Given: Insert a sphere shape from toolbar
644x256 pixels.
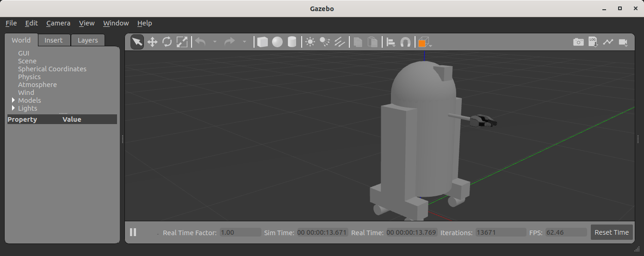Looking at the screenshot, I should click(277, 42).
